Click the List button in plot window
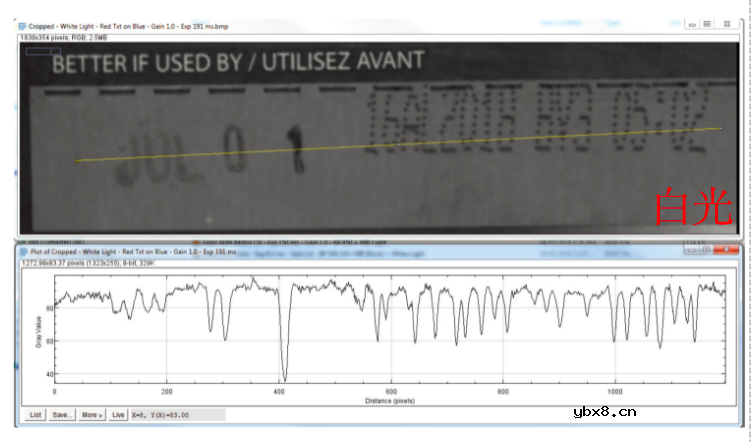The image size is (752, 442). [36, 414]
